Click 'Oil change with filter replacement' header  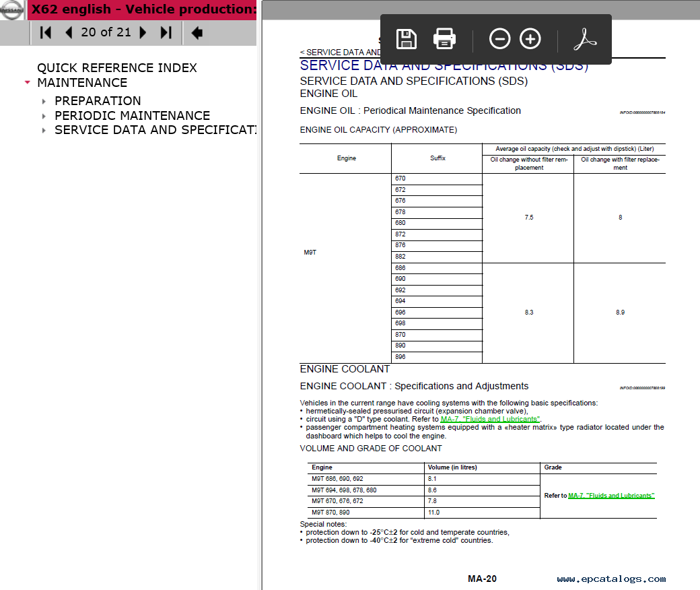click(x=620, y=164)
